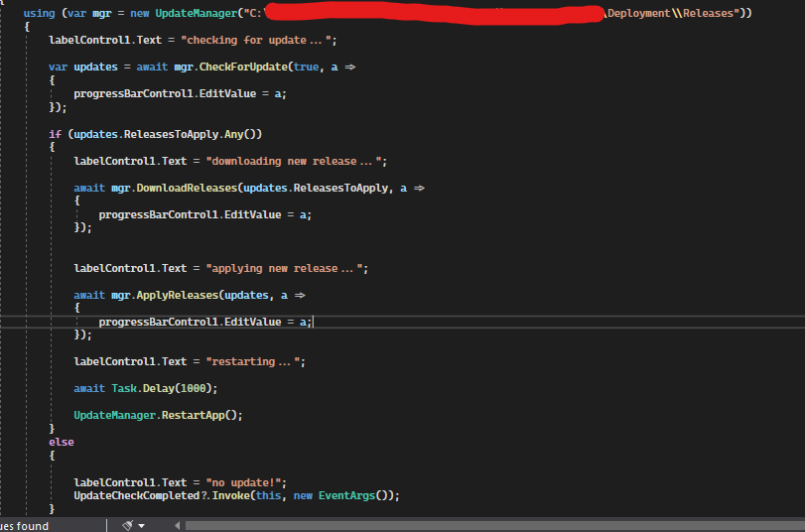Click the "ues found" status text
805x532 pixels.
point(24,526)
